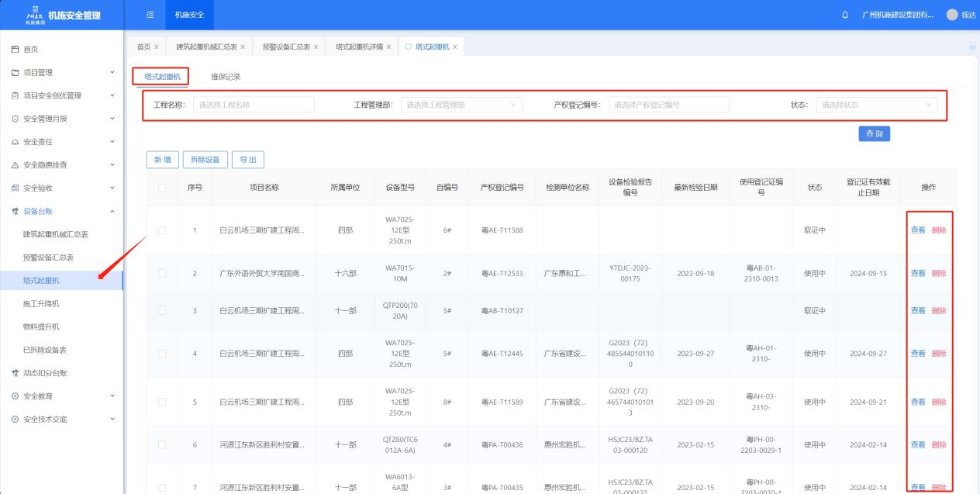Click the sidebar collapse hamburger icon
This screenshot has height=494, width=980.
click(x=150, y=15)
